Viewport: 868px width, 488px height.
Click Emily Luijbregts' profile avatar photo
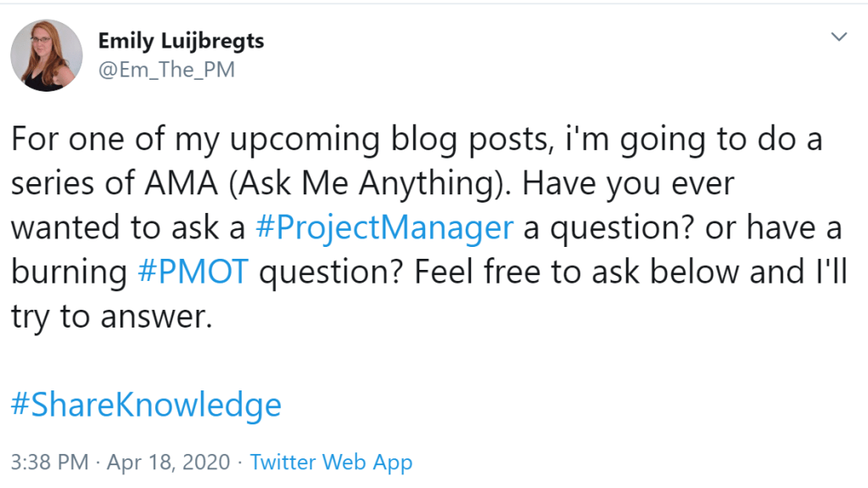pyautogui.click(x=47, y=55)
